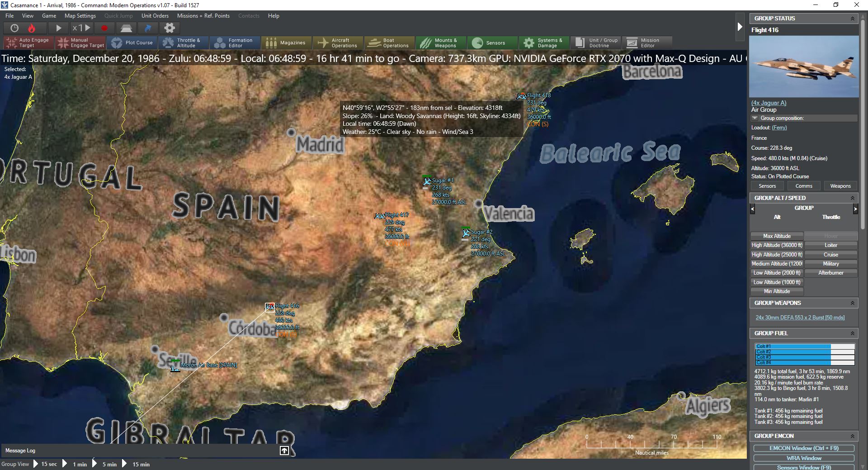
Task: Open the Throttle & Altitude window
Action: (184, 43)
